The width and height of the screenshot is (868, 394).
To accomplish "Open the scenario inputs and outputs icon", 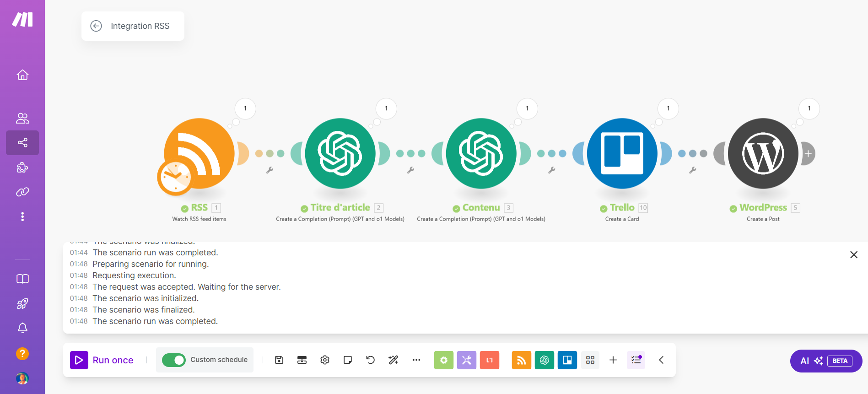I will [302, 360].
